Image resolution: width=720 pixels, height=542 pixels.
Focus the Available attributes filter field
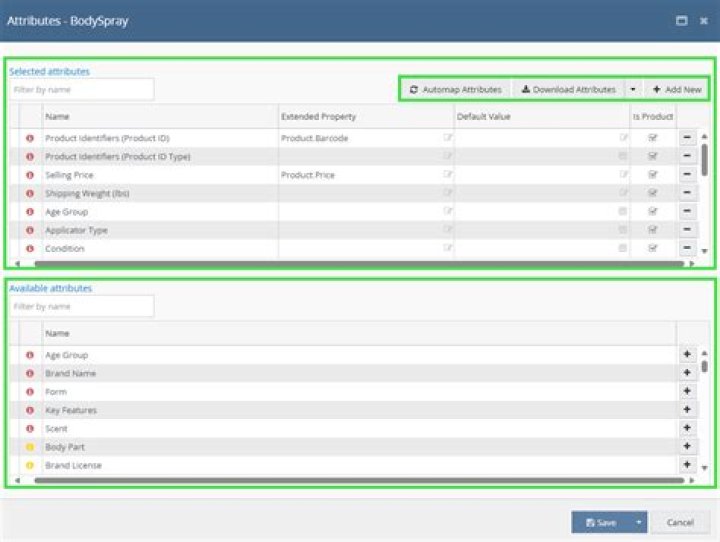click(82, 306)
